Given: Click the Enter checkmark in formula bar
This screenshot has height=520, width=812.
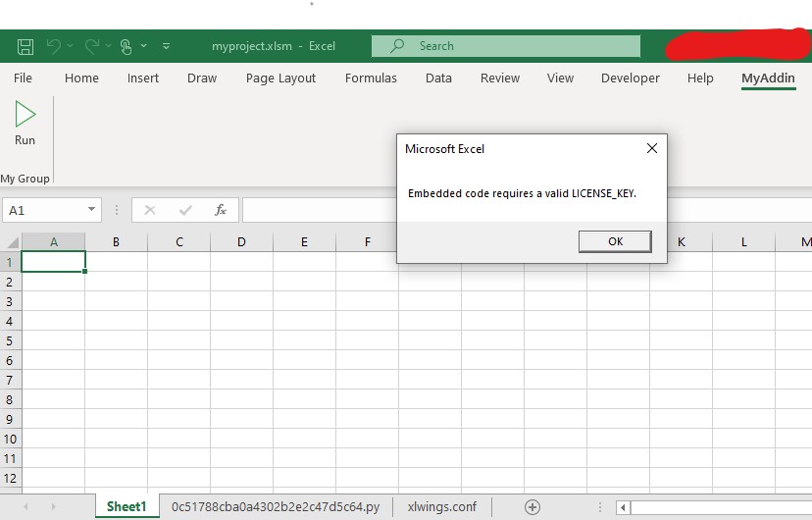Looking at the screenshot, I should pyautogui.click(x=185, y=210).
